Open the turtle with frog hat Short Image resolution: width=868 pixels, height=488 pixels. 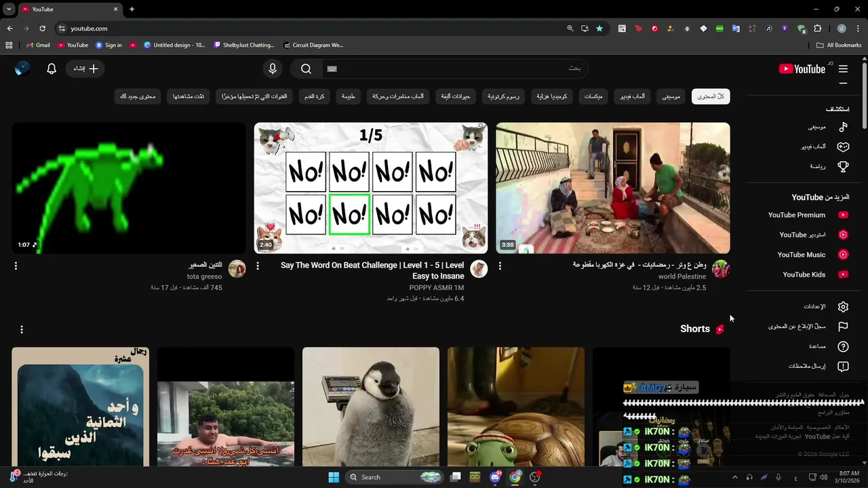coord(516,407)
